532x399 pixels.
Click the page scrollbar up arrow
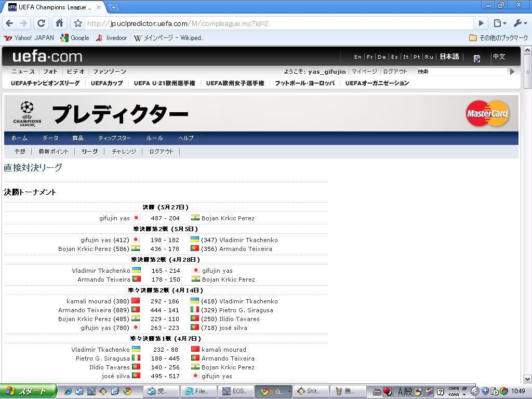(x=528, y=50)
